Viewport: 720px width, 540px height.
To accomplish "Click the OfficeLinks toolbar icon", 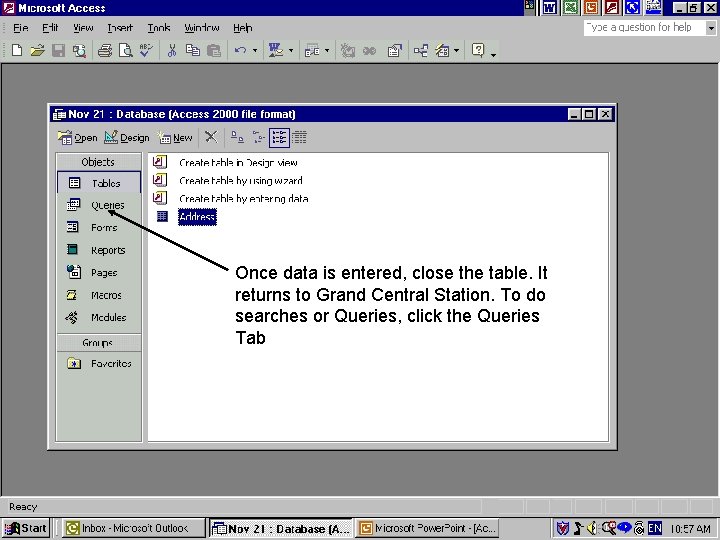I will tap(276, 50).
